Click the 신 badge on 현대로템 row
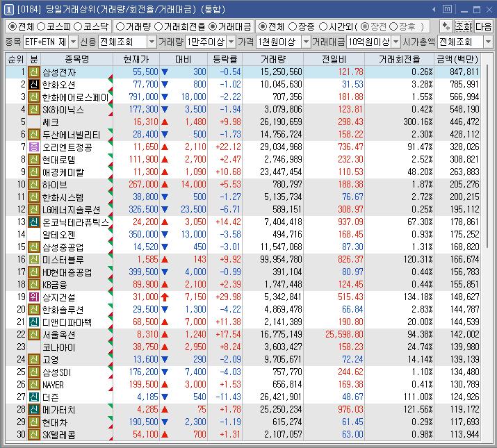Image resolution: width=497 pixels, height=448 pixels. pos(33,159)
